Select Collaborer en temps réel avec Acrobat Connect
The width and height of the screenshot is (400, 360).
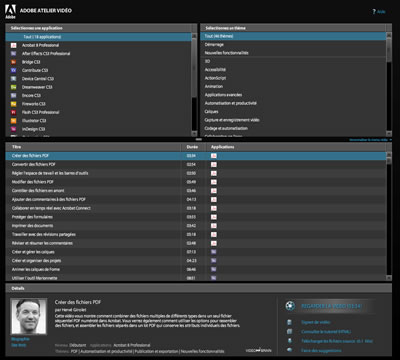pyautogui.click(x=196, y=208)
